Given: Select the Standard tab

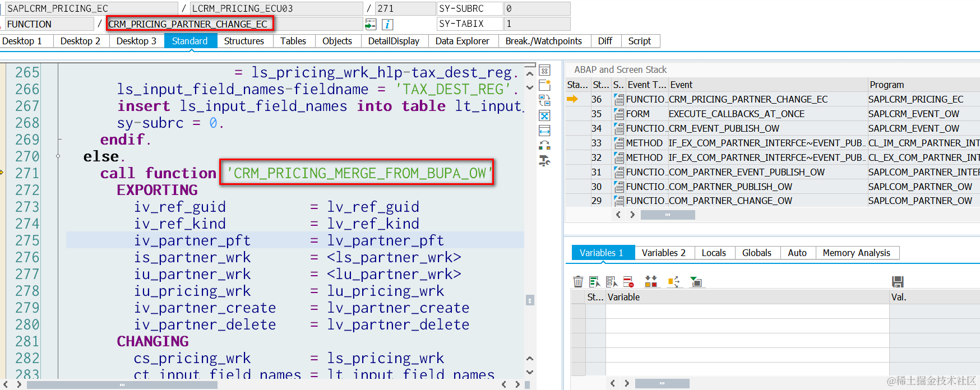Looking at the screenshot, I should coord(190,41).
